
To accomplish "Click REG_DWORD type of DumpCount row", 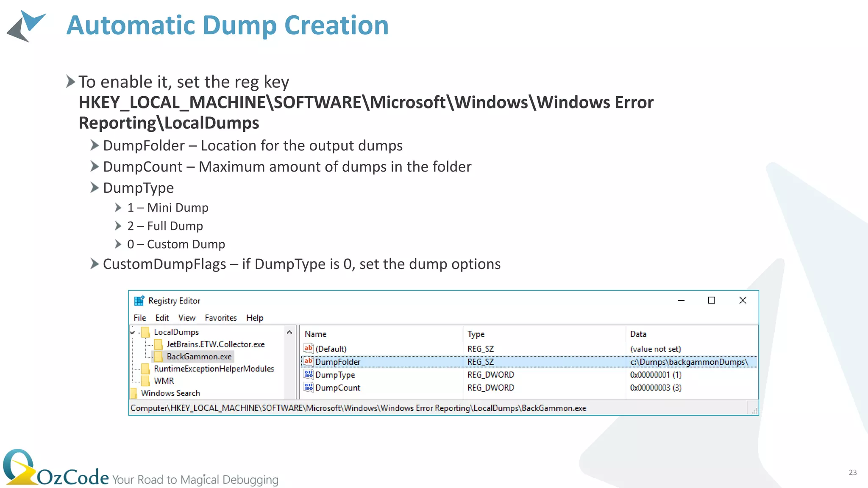I will click(x=490, y=388).
